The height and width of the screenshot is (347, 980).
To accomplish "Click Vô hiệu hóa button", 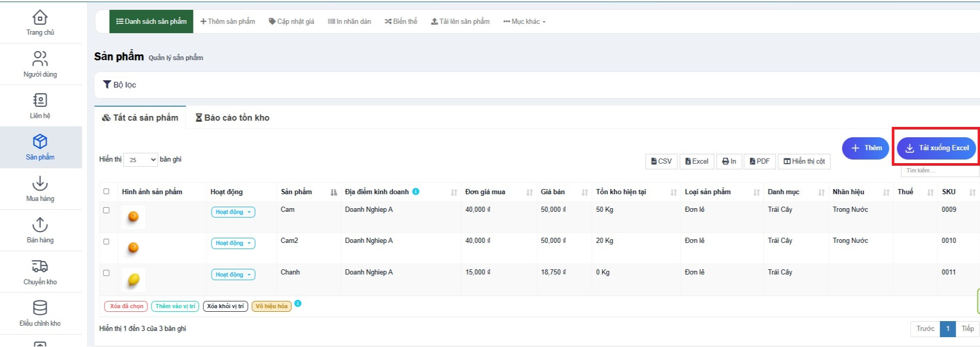I will [272, 307].
